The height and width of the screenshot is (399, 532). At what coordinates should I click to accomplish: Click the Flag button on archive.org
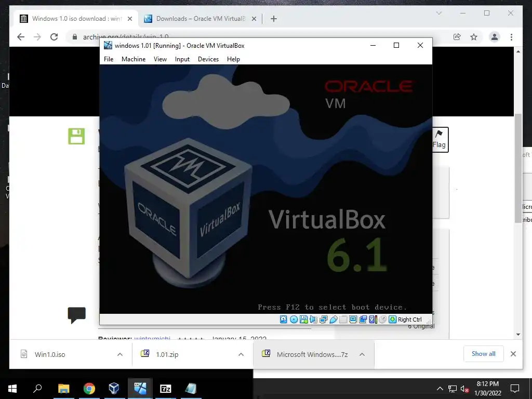439,139
